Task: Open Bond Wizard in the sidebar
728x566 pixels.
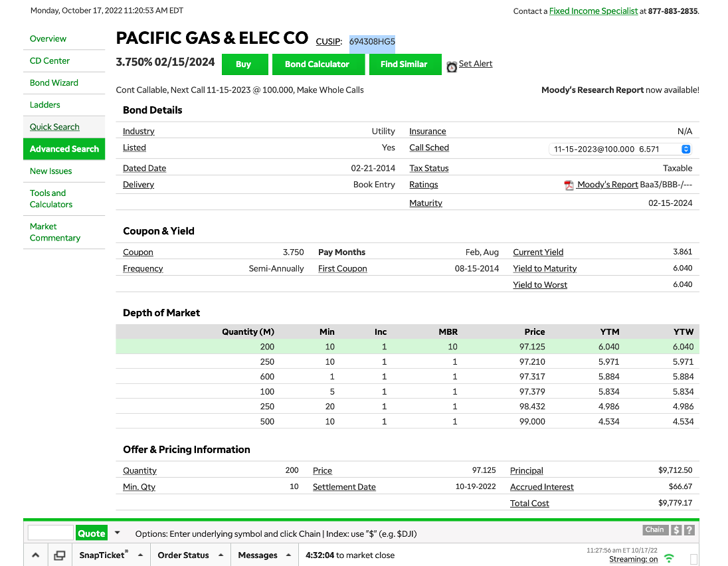Action: coord(54,83)
